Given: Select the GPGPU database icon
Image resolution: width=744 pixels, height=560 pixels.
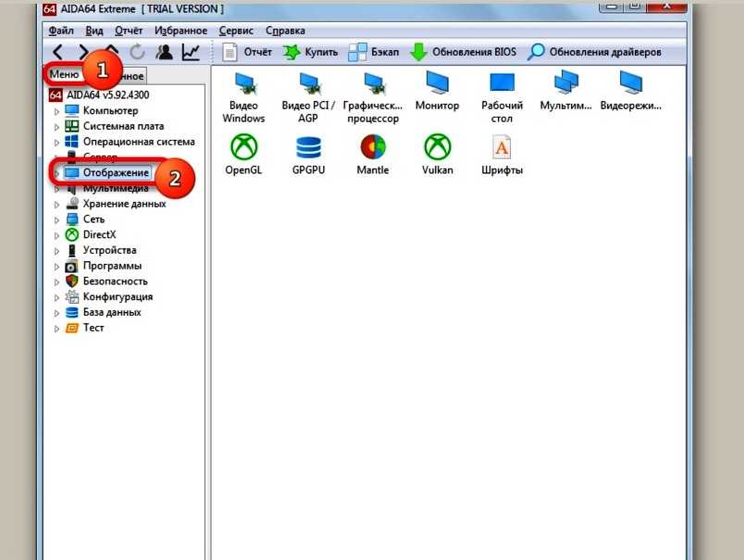Looking at the screenshot, I should pos(308,155).
